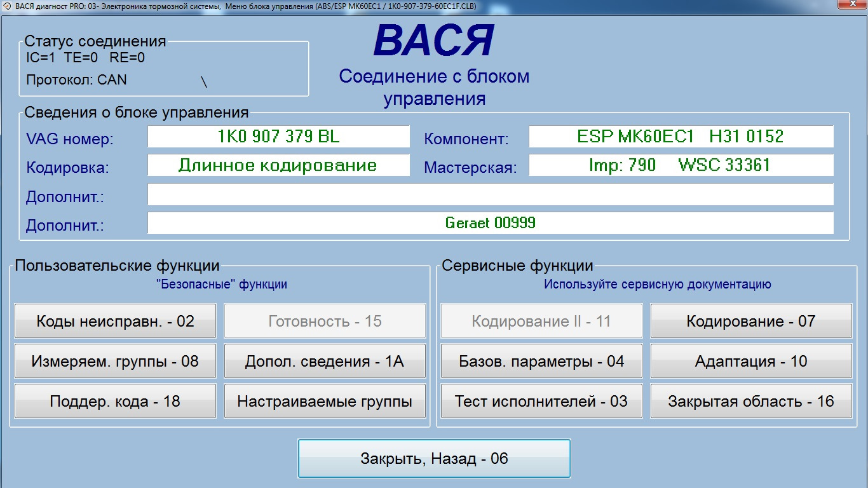Click the disabled 'Кодирование II - 11' button
Image resolution: width=868 pixels, height=488 pixels.
click(x=541, y=321)
